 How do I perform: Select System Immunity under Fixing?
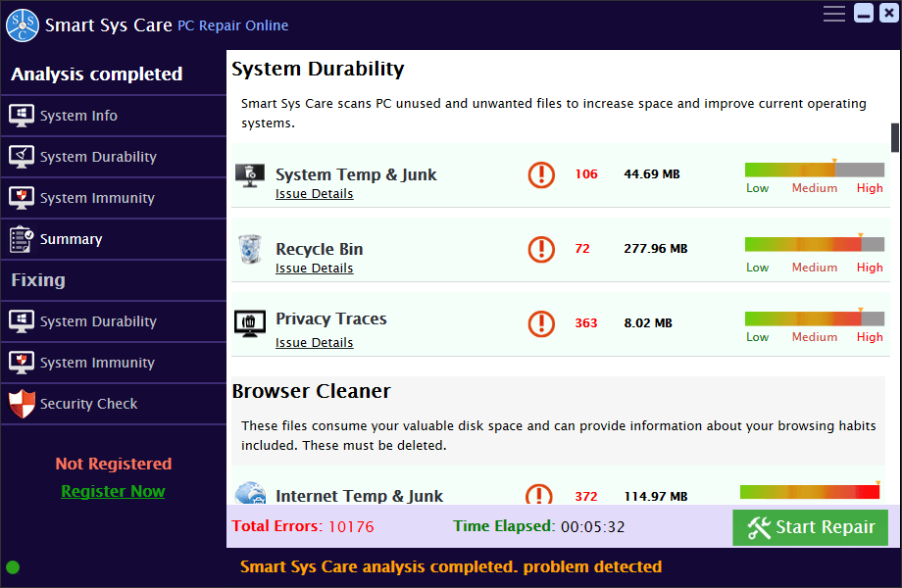coord(114,363)
